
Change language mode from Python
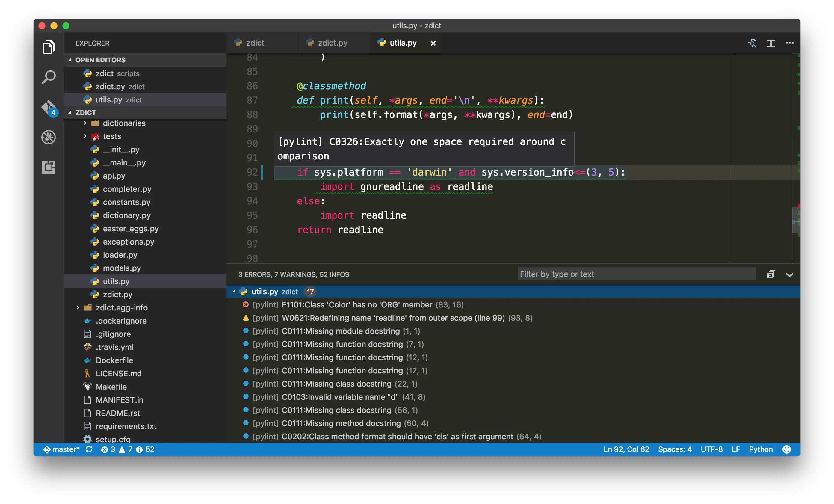[x=761, y=449]
